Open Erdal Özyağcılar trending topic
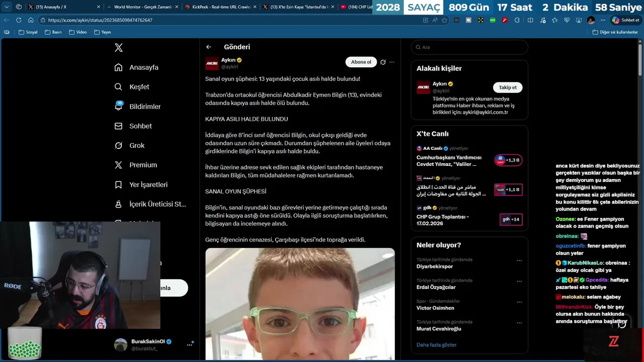 tap(436, 287)
